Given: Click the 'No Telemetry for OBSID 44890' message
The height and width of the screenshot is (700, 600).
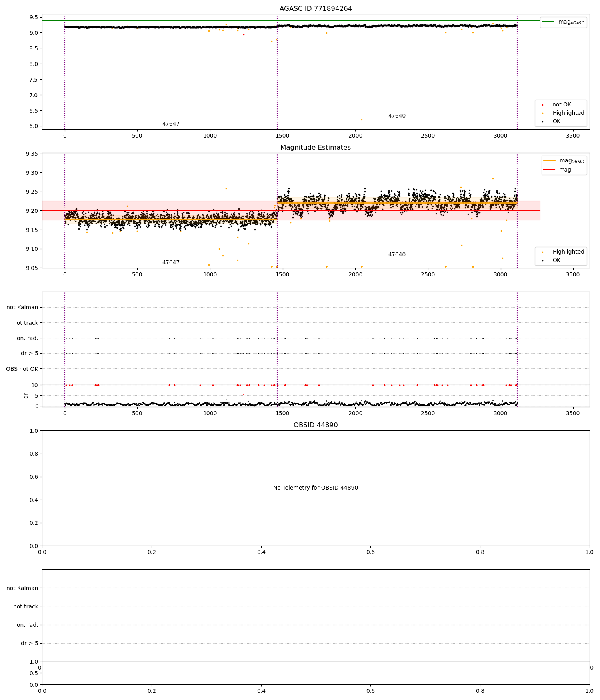Looking at the screenshot, I should tap(316, 488).
